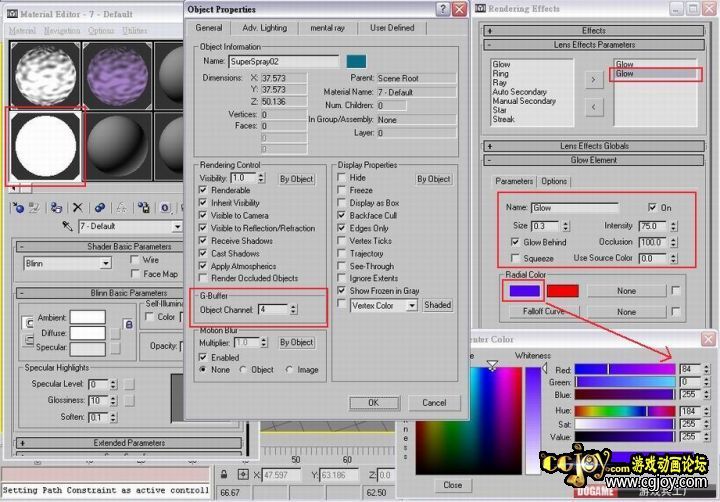Enable Render Occluded Objects checkbox

[x=203, y=278]
